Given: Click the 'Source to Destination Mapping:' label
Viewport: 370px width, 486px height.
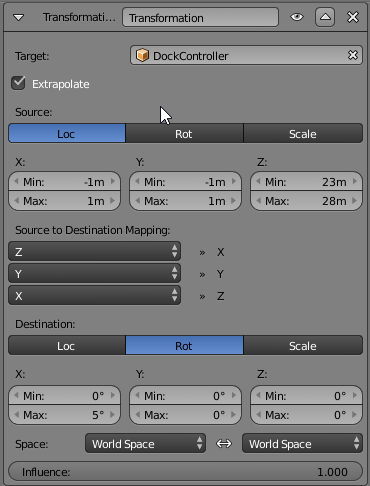Looking at the screenshot, I should click(x=93, y=230).
